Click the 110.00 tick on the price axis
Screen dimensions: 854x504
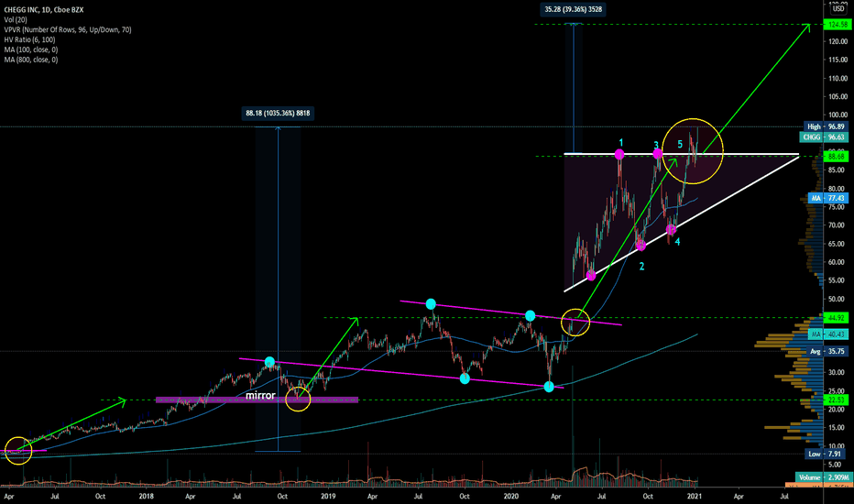pos(838,79)
